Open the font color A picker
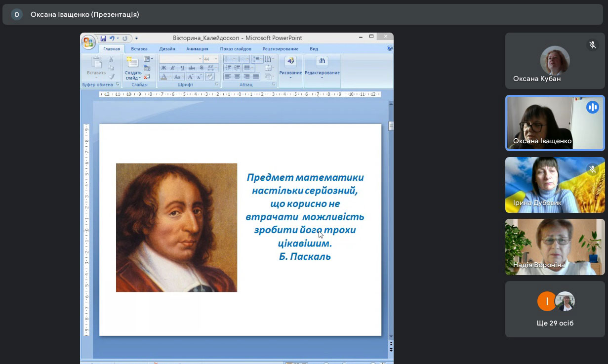The width and height of the screenshot is (608, 364). point(165,77)
